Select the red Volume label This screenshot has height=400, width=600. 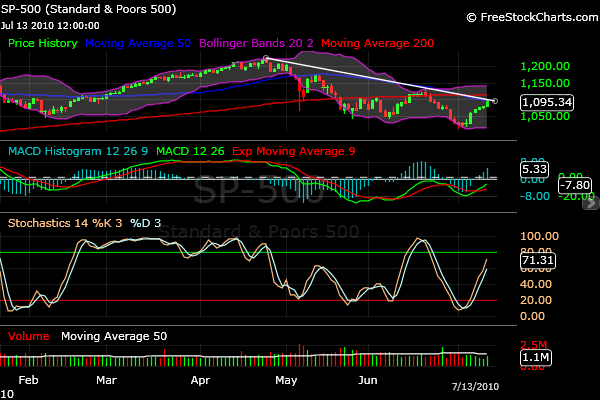(x=29, y=336)
